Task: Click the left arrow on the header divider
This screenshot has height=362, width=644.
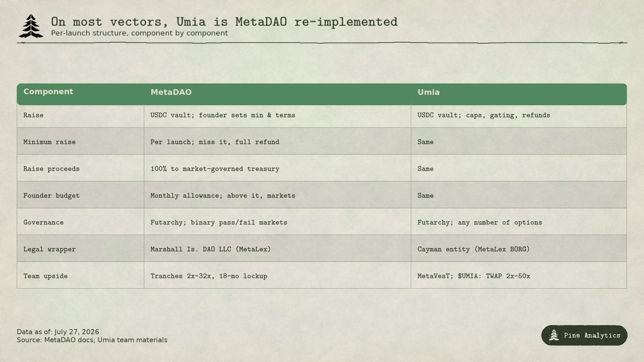Action: pos(23,43)
